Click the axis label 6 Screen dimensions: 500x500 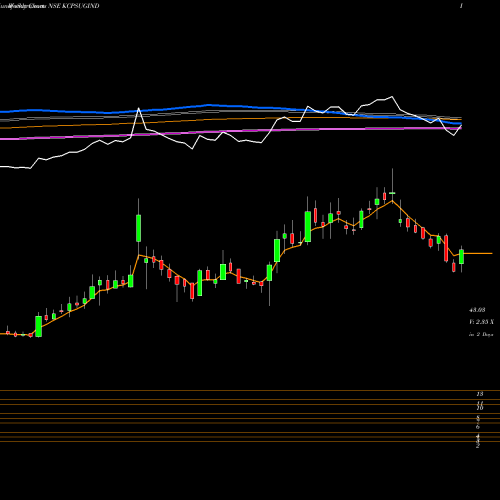pyautogui.click(x=478, y=427)
